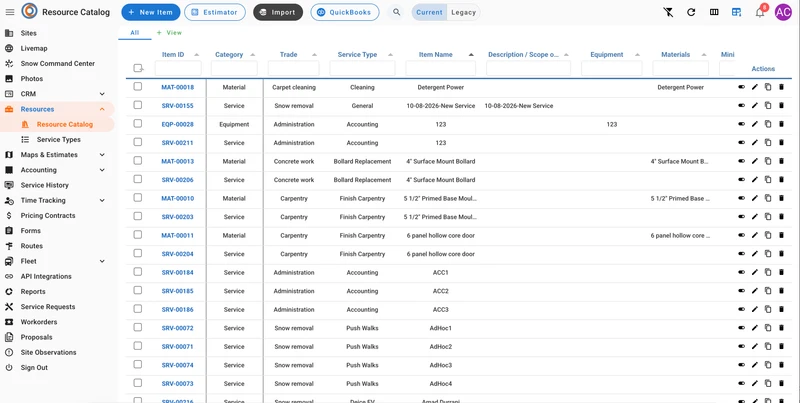Sort by Category column arrow
Viewport: 800px width, 403px height.
(x=253, y=55)
